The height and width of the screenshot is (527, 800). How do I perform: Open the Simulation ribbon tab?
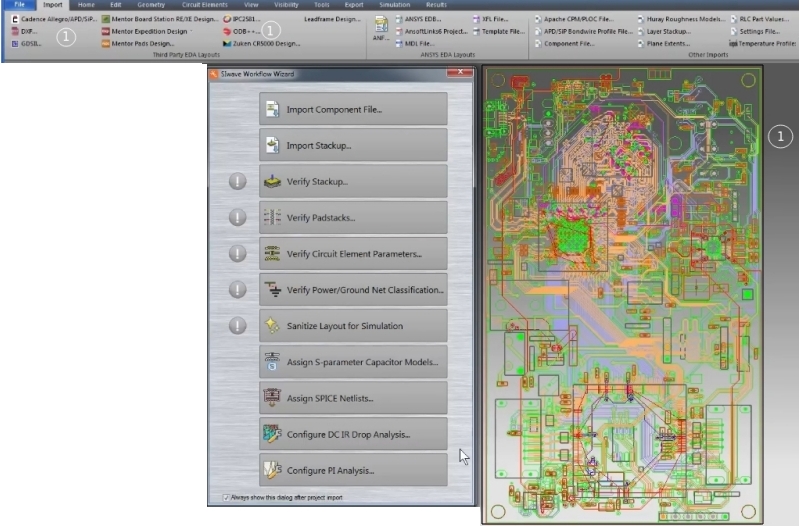coord(394,5)
